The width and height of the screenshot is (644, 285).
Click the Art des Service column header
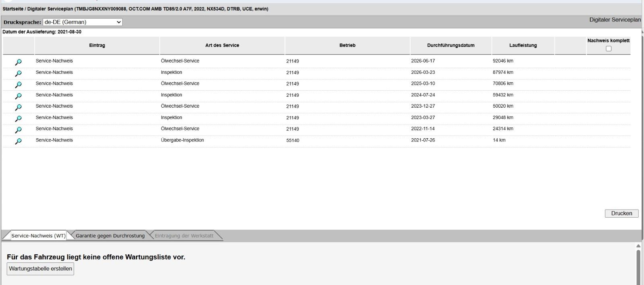pos(222,45)
